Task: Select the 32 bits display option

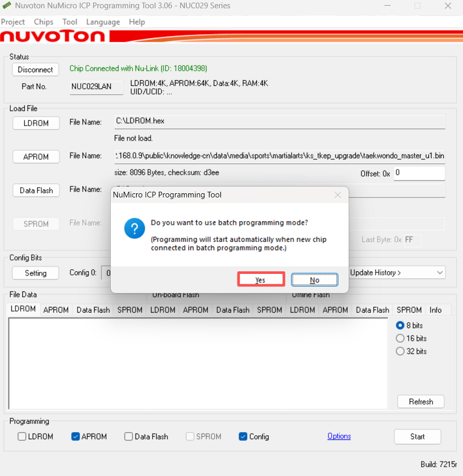Action: [400, 351]
